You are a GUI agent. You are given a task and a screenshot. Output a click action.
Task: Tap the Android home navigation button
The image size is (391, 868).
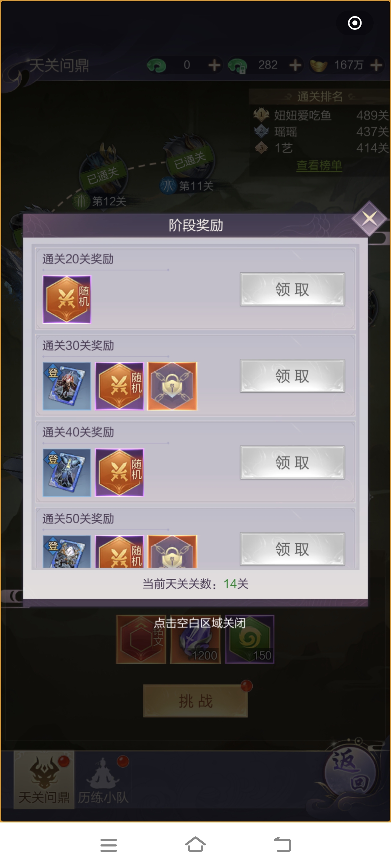pos(195,845)
